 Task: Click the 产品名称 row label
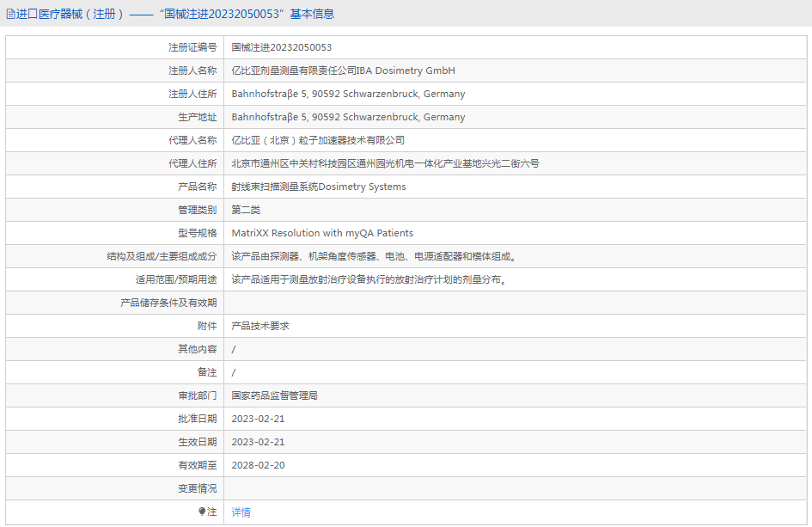pos(198,187)
